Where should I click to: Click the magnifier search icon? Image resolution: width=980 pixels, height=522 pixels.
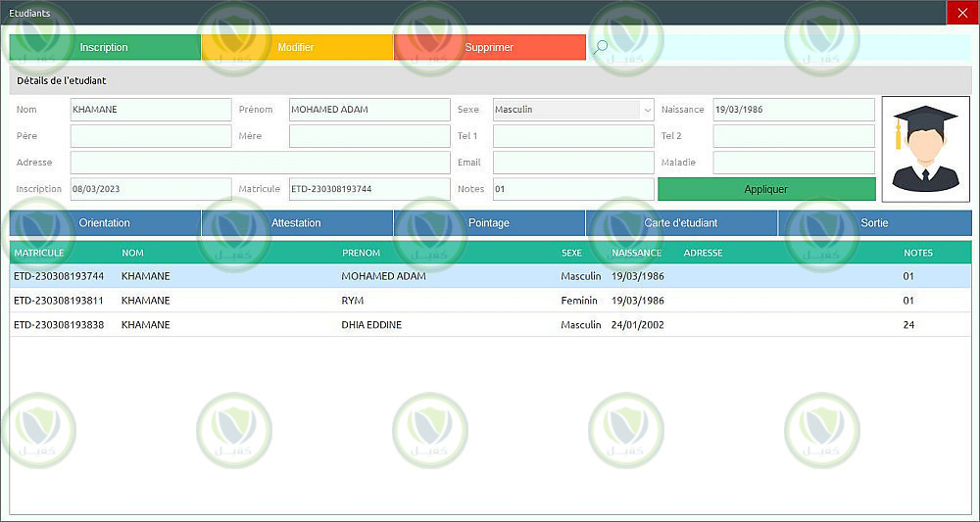[600, 47]
